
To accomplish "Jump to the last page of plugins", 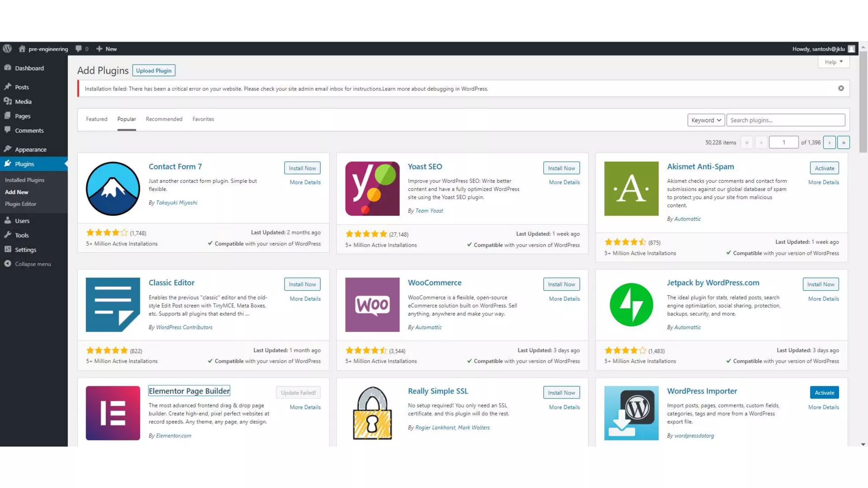I will pos(843,143).
